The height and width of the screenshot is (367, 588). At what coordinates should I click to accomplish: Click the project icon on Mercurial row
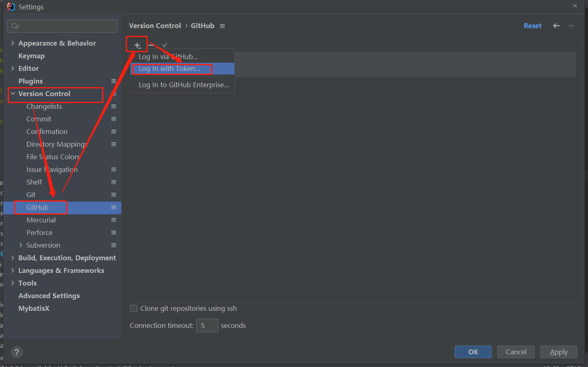[114, 220]
